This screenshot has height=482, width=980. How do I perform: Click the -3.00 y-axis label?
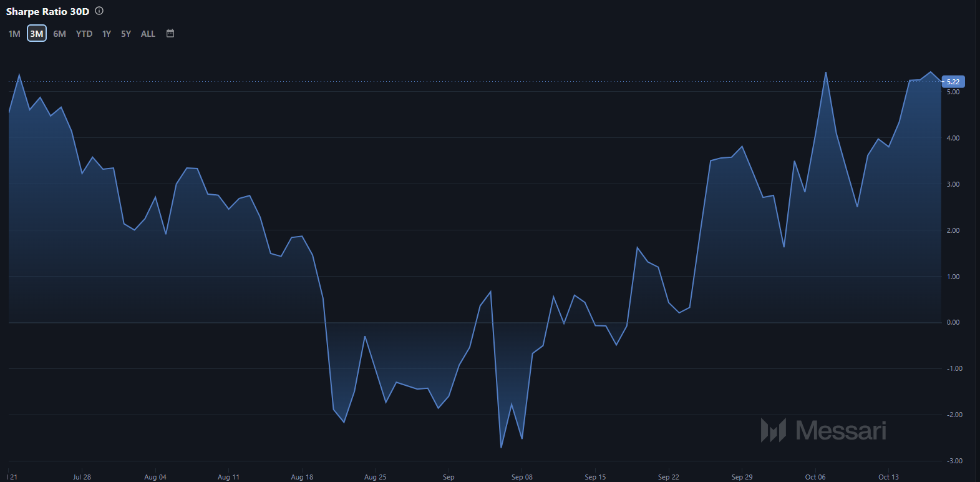(954, 461)
